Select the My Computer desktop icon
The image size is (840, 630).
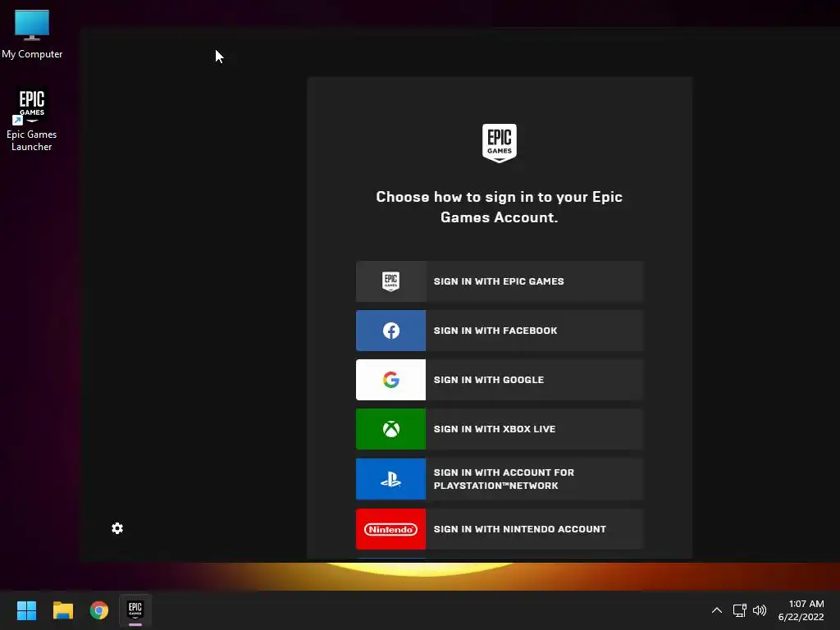[x=32, y=34]
